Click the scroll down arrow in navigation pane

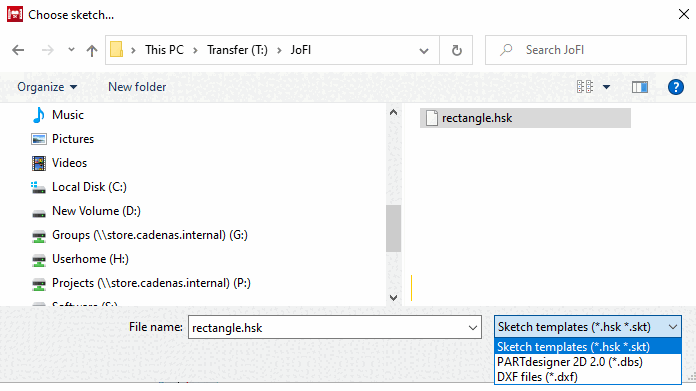click(393, 297)
